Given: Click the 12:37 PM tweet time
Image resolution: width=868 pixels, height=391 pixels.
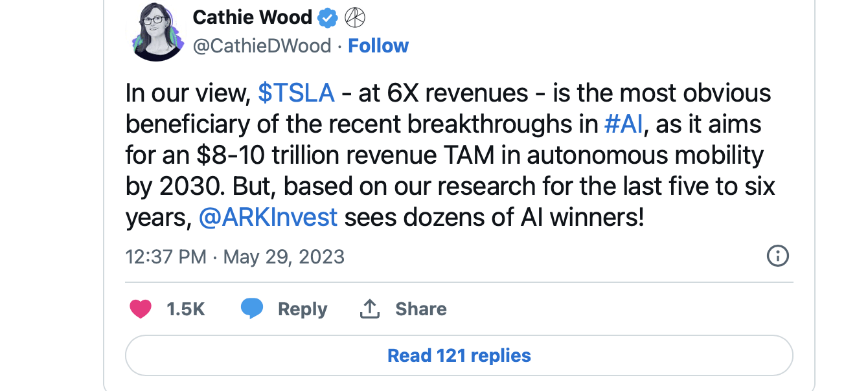Looking at the screenshot, I should [166, 257].
